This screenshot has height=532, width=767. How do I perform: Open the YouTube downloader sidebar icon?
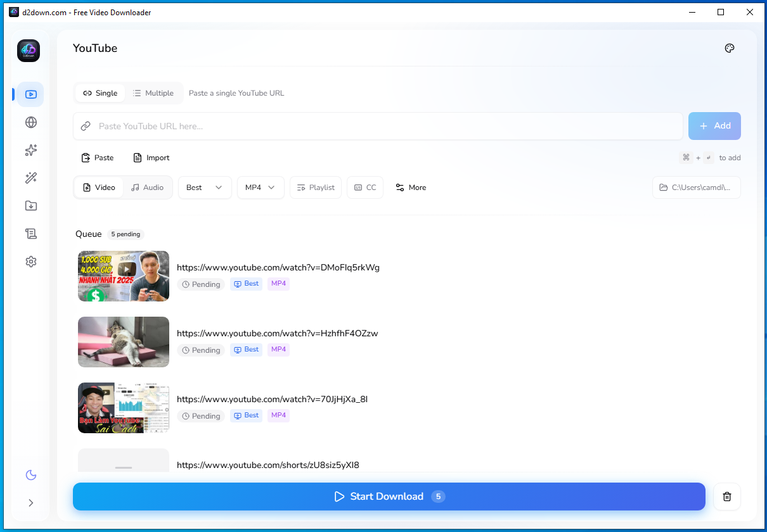pyautogui.click(x=30, y=94)
